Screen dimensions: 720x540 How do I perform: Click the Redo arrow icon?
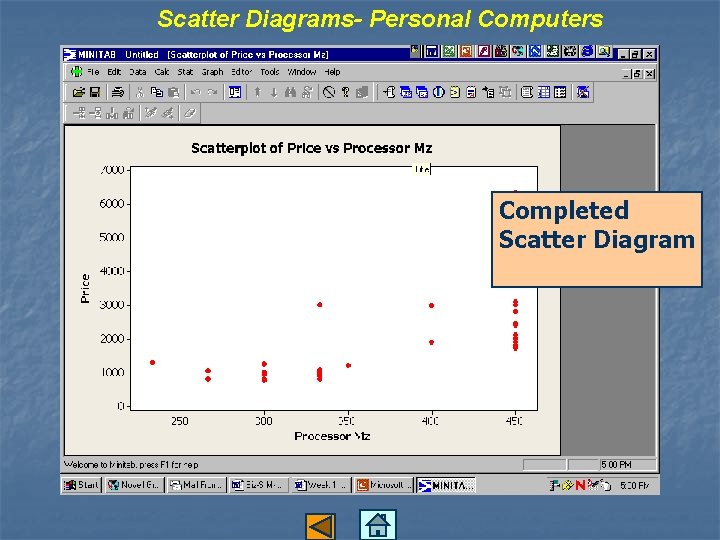(x=212, y=92)
